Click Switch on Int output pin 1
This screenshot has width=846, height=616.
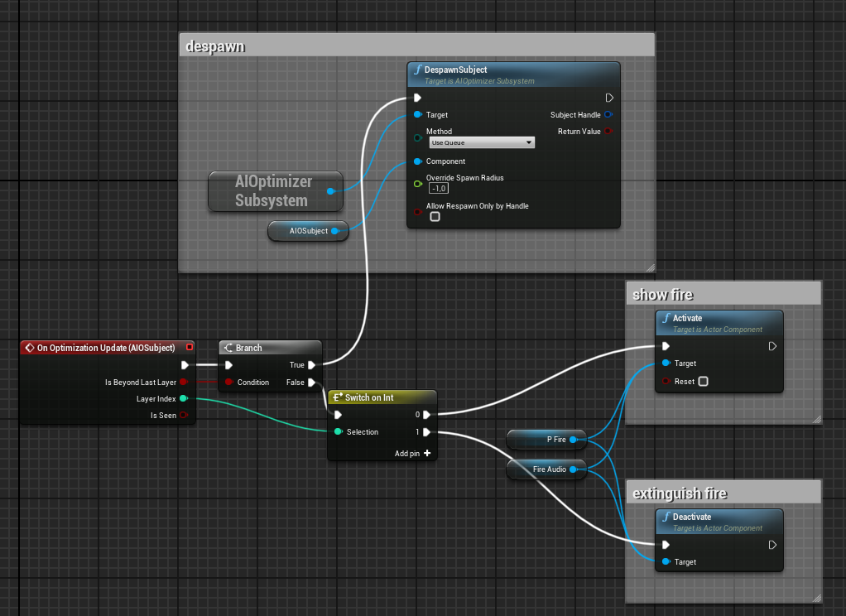click(x=426, y=432)
